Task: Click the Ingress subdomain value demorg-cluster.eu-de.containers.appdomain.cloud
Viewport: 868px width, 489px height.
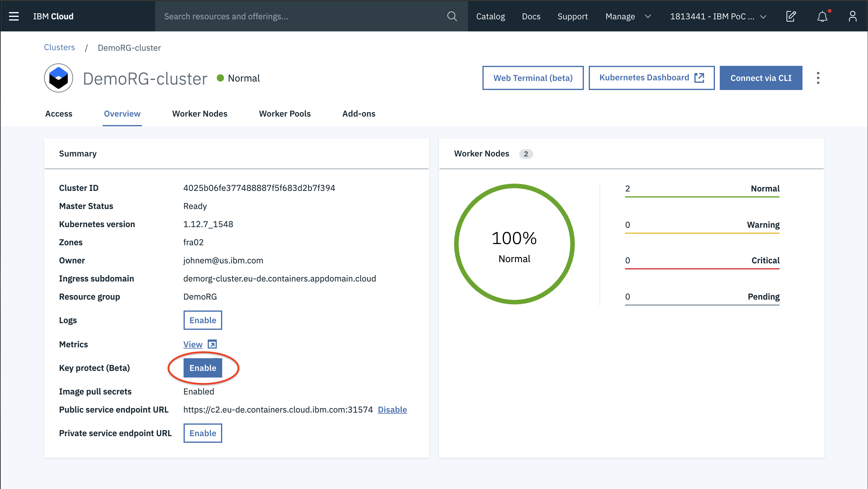Action: tap(280, 278)
